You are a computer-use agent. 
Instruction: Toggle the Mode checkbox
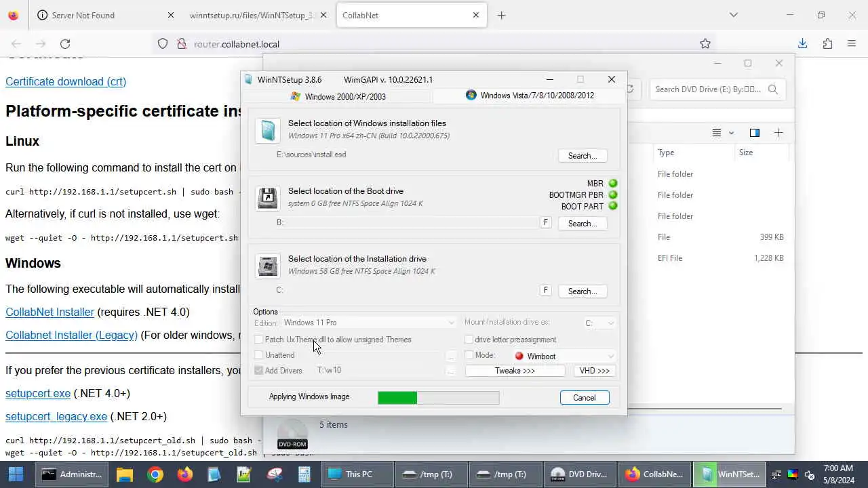[x=469, y=355]
